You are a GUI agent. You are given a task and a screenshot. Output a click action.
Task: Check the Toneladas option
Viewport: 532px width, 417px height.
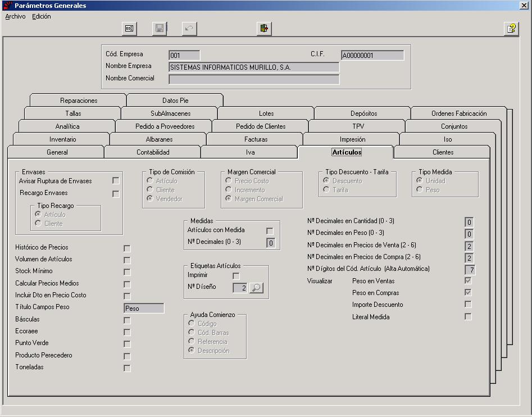tap(127, 368)
